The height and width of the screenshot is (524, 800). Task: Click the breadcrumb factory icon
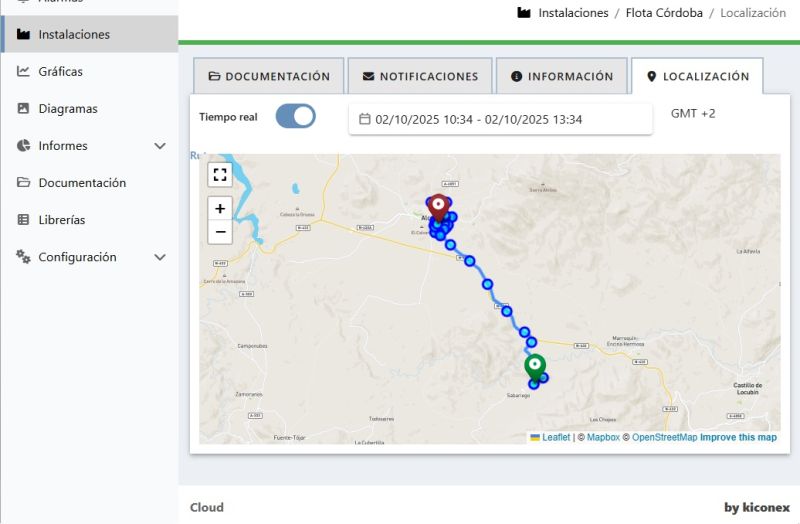tap(524, 13)
